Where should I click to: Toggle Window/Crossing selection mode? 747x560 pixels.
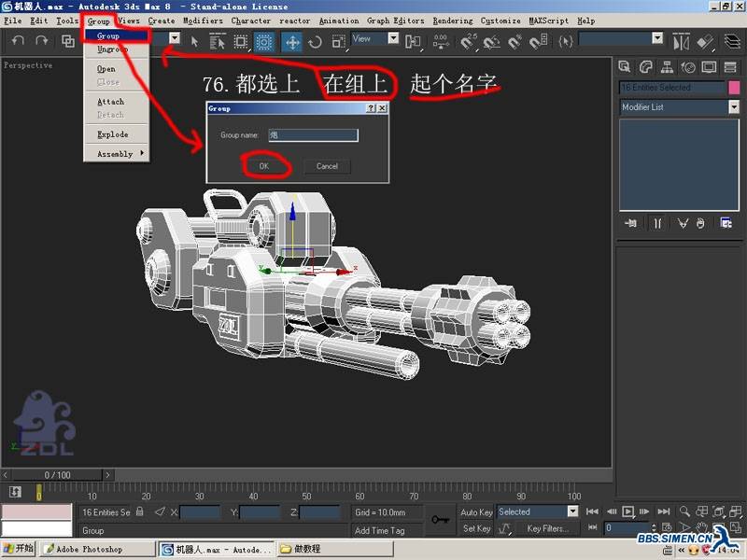pyautogui.click(x=264, y=42)
